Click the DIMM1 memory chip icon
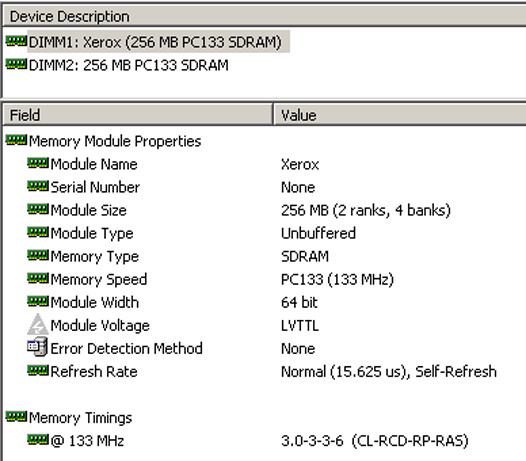 point(16,42)
